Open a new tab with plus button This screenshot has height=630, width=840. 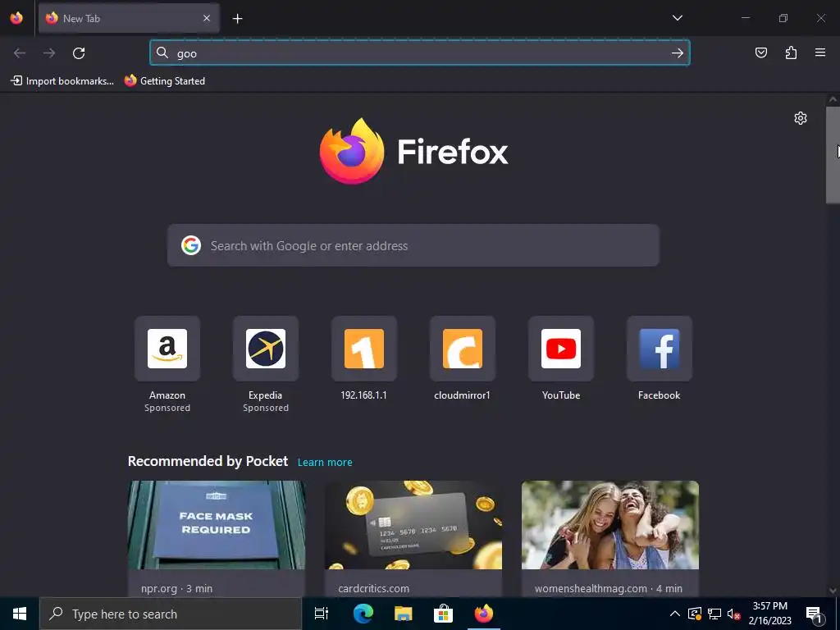[237, 19]
